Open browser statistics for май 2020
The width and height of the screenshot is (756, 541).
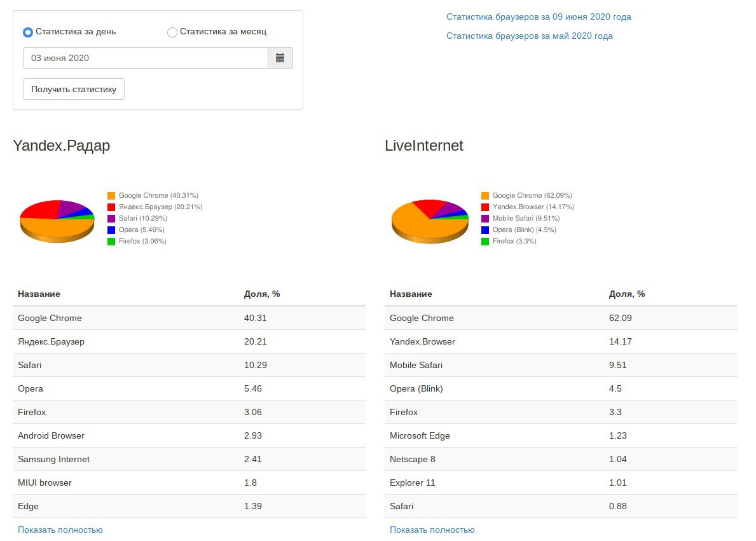click(x=530, y=36)
